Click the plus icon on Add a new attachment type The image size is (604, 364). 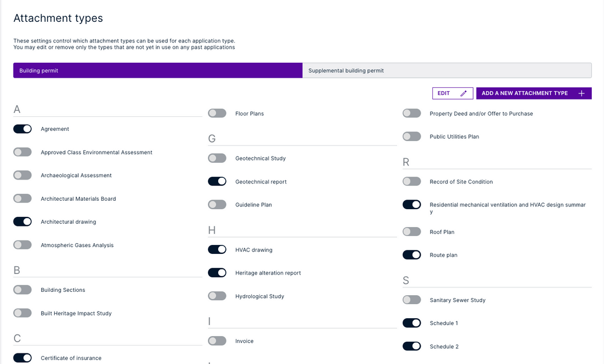(582, 93)
